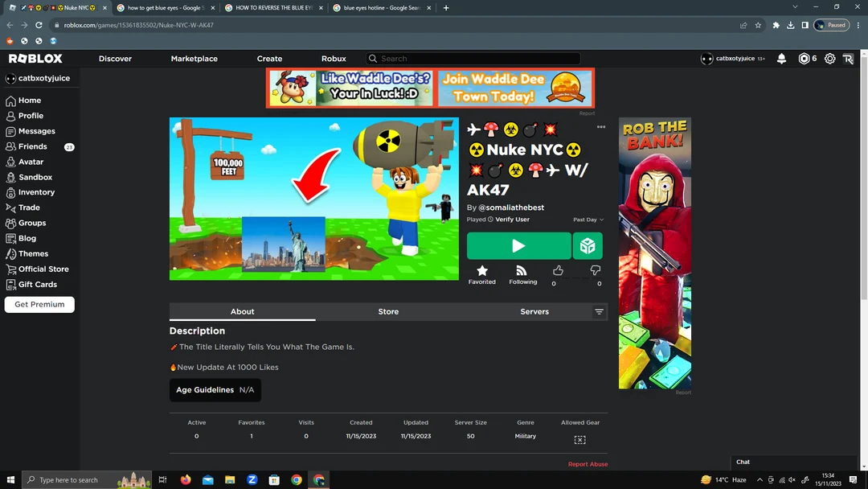Screen dimensions: 868x489
Task: Click the Get Premium button
Action: point(39,305)
